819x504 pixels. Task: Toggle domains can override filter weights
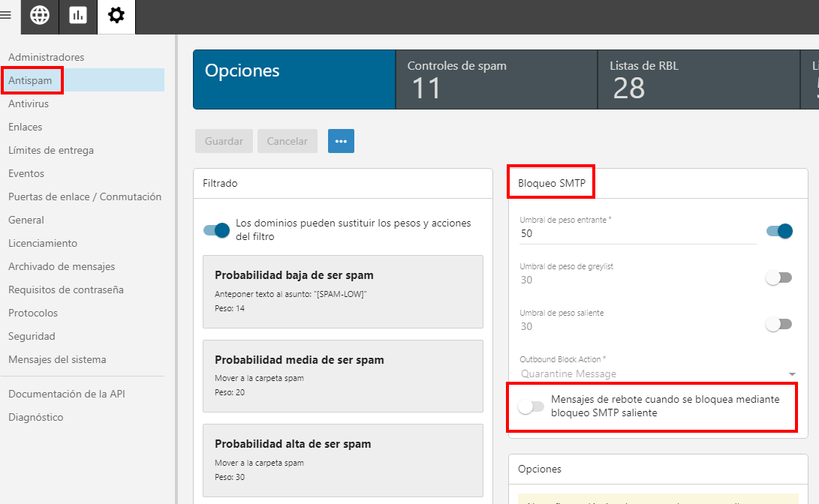[216, 230]
